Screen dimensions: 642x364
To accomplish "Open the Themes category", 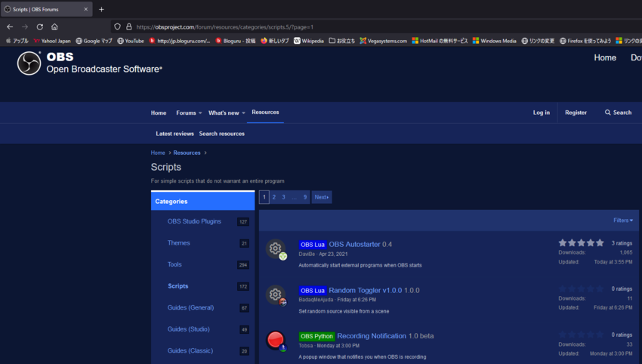I will (178, 243).
